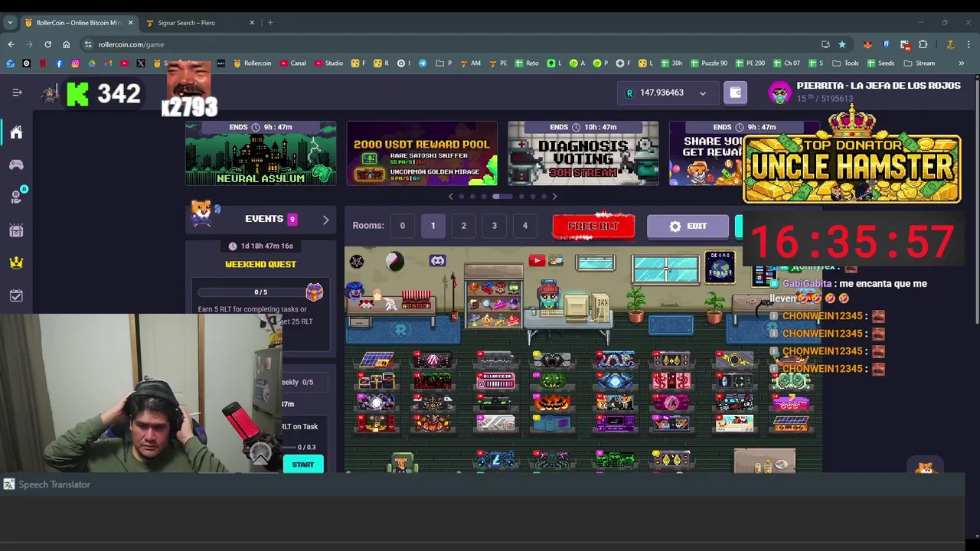
Task: Expand the Events panel arrow
Action: 325,220
